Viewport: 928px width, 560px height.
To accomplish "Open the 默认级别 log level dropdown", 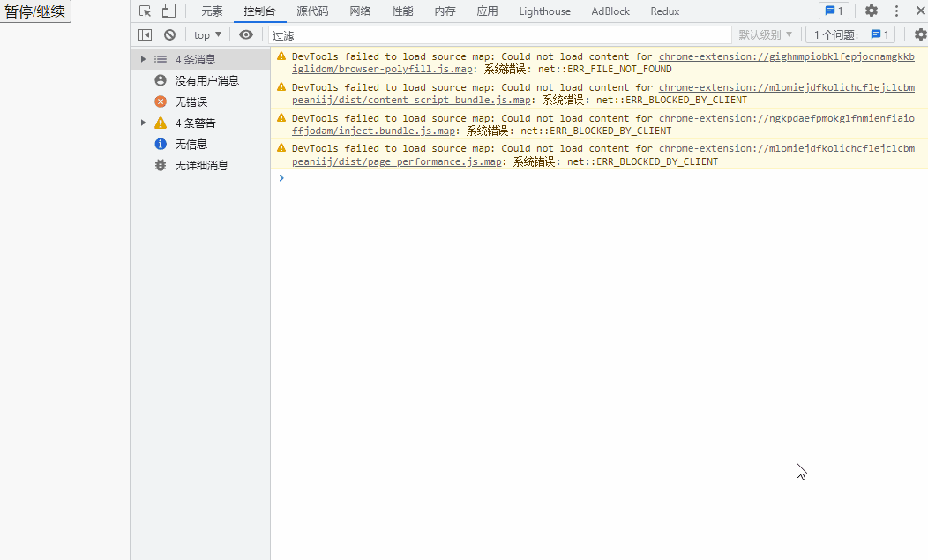I will coord(764,34).
